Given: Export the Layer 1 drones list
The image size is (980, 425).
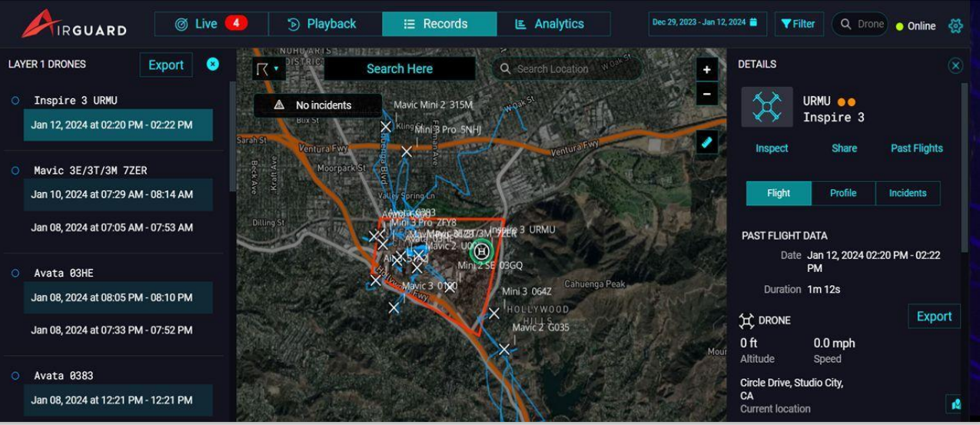Looking at the screenshot, I should [166, 65].
